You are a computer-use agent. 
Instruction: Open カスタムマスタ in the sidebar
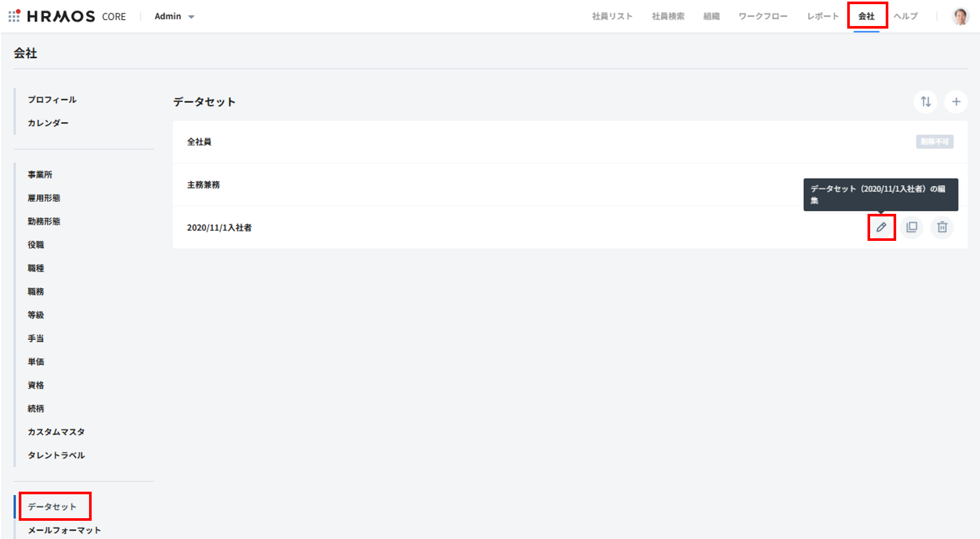pos(56,432)
